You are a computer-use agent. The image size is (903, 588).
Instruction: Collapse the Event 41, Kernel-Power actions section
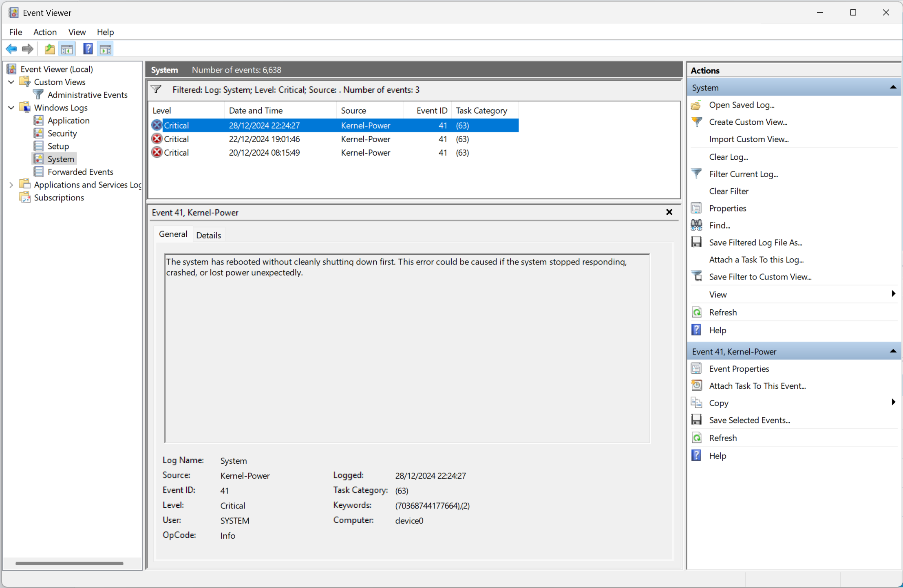pyautogui.click(x=893, y=351)
